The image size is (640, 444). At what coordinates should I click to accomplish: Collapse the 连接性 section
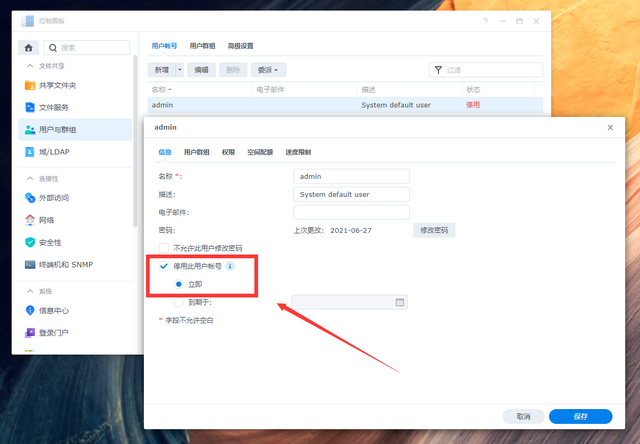coord(30,179)
